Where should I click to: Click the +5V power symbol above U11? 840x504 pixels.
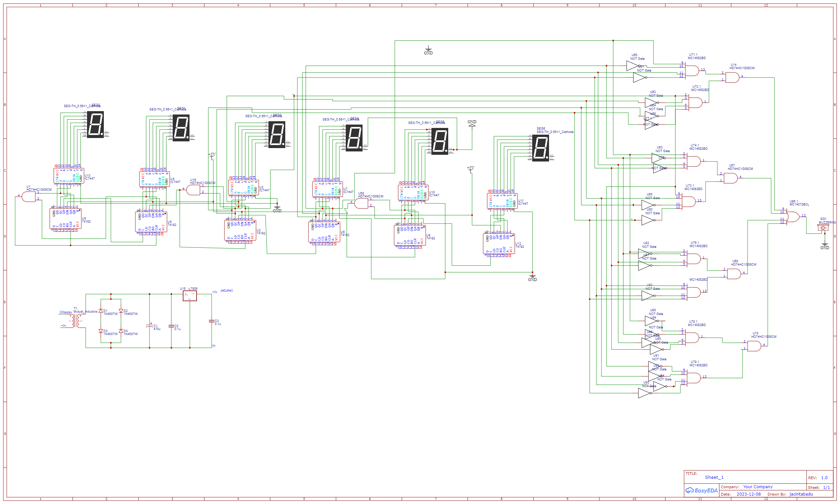click(470, 169)
